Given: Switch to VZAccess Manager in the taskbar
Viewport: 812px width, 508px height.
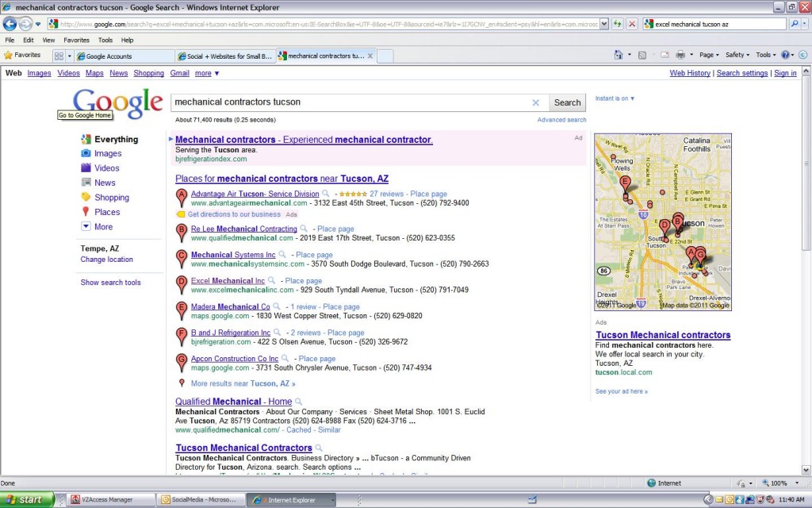Looking at the screenshot, I should tap(111, 500).
